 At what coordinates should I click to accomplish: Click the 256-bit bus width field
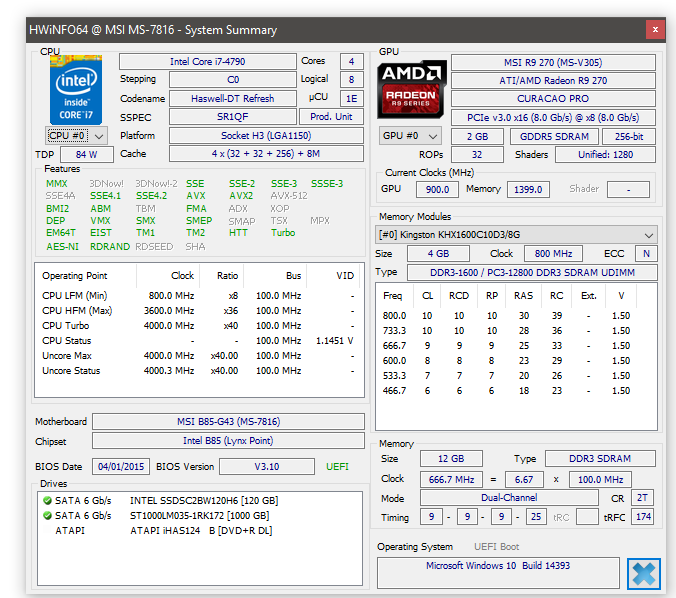pyautogui.click(x=629, y=137)
